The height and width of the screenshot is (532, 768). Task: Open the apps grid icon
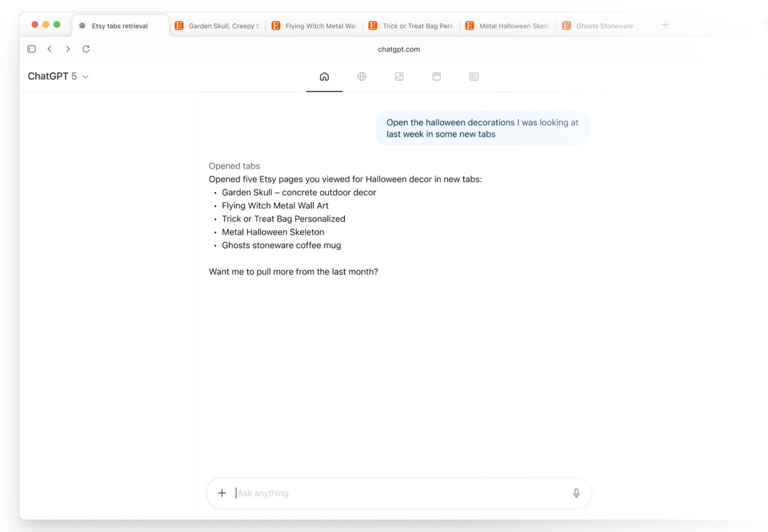click(436, 76)
